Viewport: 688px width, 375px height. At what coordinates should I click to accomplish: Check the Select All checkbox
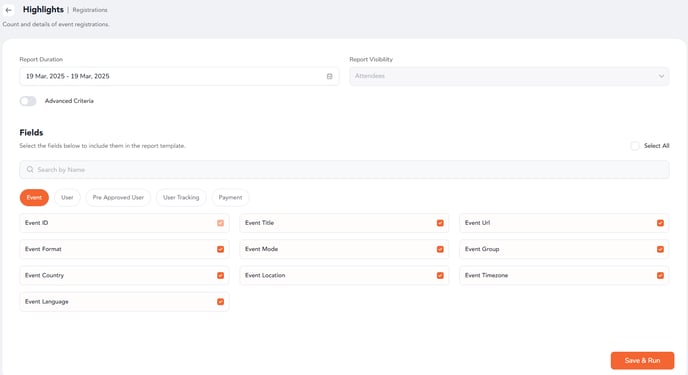(634, 146)
